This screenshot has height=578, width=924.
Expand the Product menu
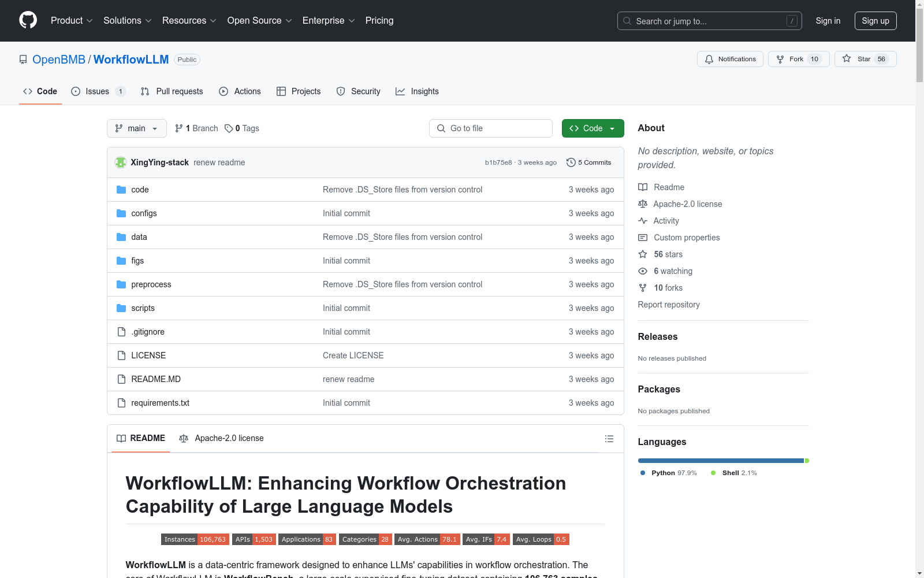[x=72, y=21]
